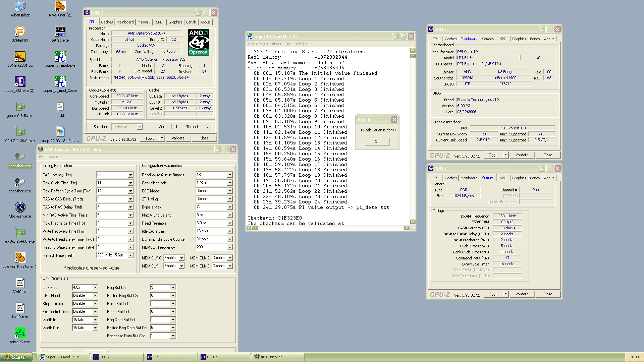Open Controller Mode dropdown

[230, 183]
